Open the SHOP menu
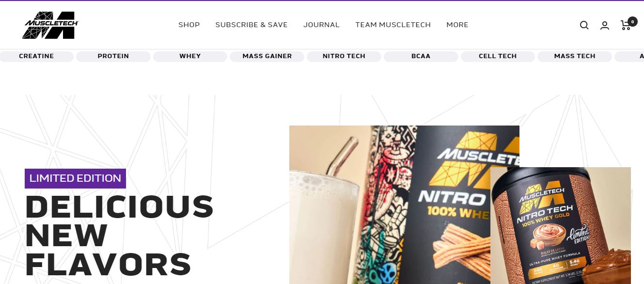Viewport: 644px width, 284px height. [x=189, y=25]
